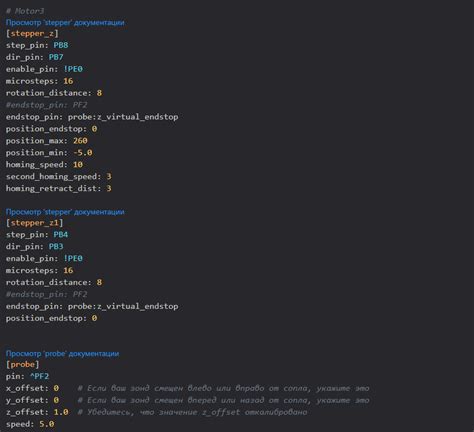Click the 'position_min: -5.0' line
The width and height of the screenshot is (474, 432).
coord(49,153)
